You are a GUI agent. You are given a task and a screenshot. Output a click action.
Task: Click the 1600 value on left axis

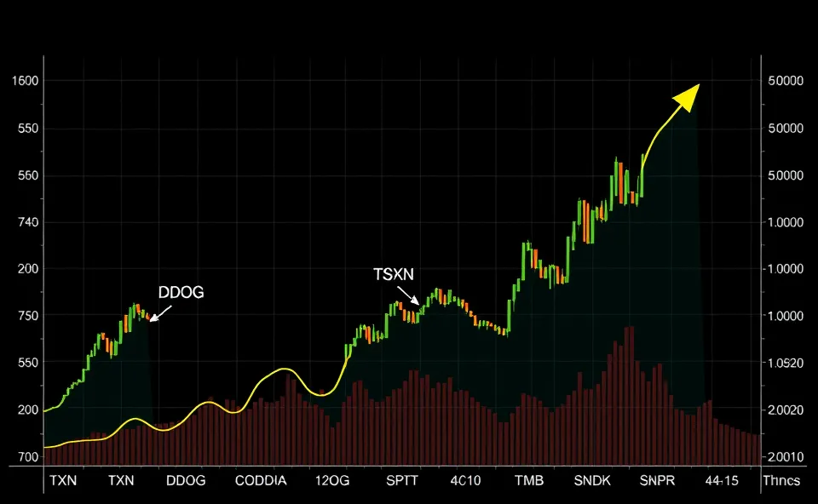pos(25,81)
